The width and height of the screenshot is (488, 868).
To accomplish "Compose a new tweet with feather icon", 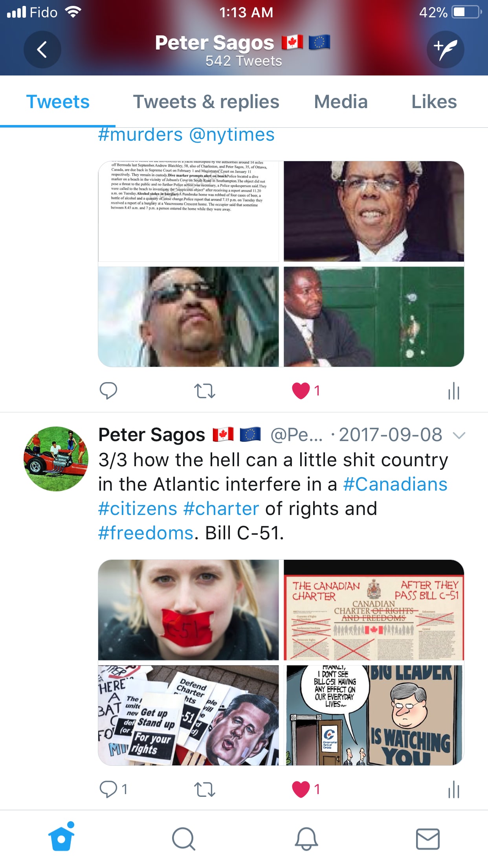I will click(x=446, y=50).
